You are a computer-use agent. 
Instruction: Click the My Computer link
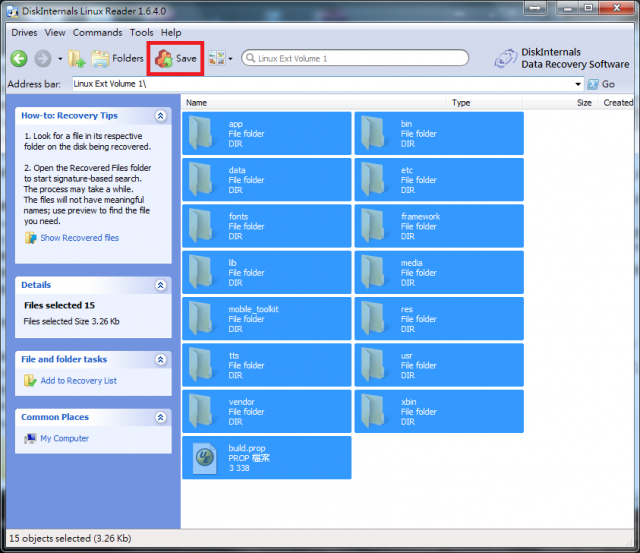click(64, 438)
